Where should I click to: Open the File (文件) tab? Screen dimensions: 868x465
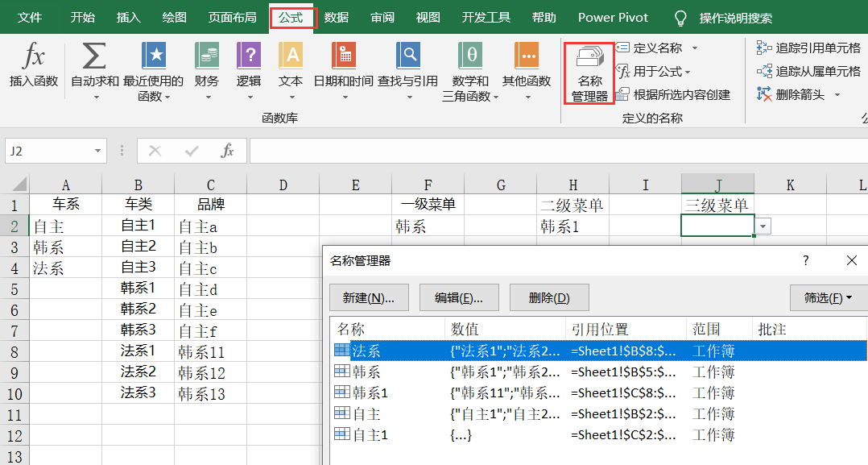(x=29, y=18)
